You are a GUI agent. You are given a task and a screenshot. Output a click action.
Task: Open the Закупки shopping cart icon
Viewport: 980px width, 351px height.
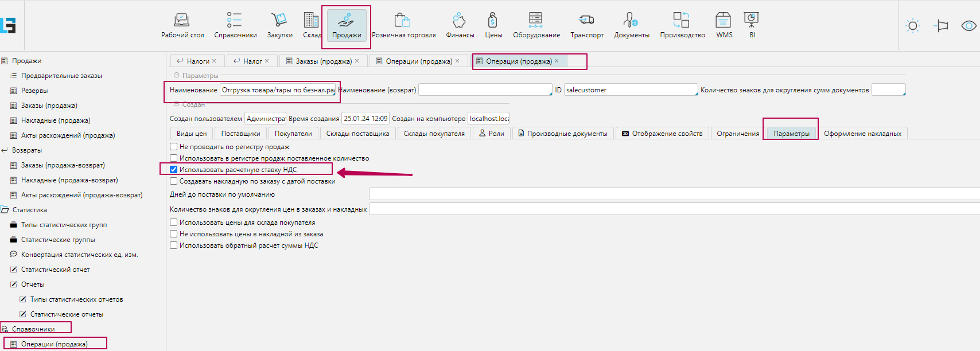point(279,20)
